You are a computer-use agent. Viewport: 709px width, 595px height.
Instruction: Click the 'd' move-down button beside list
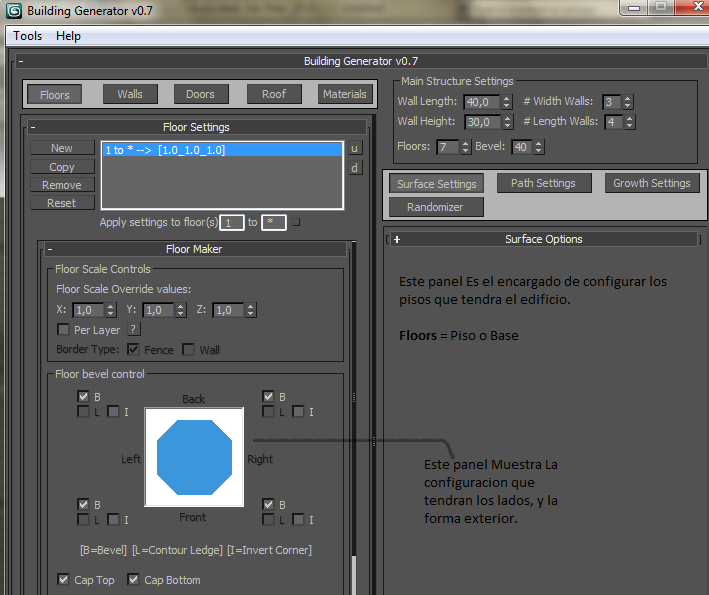click(354, 168)
